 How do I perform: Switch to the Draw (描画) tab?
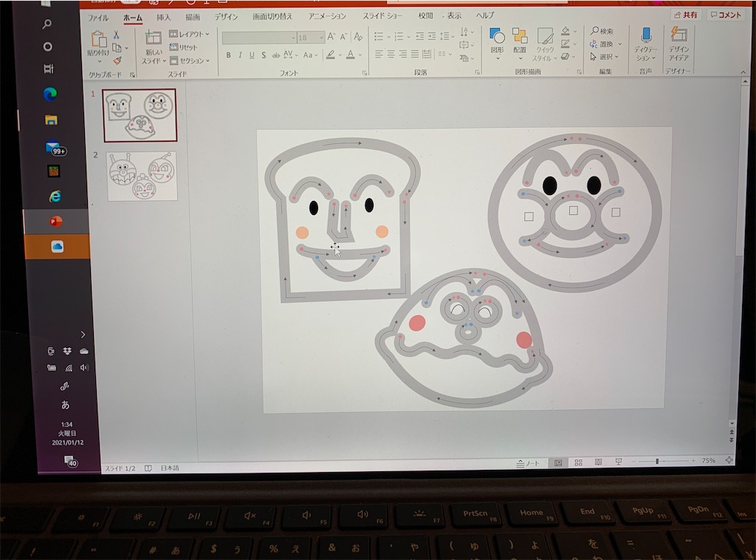pos(193,18)
